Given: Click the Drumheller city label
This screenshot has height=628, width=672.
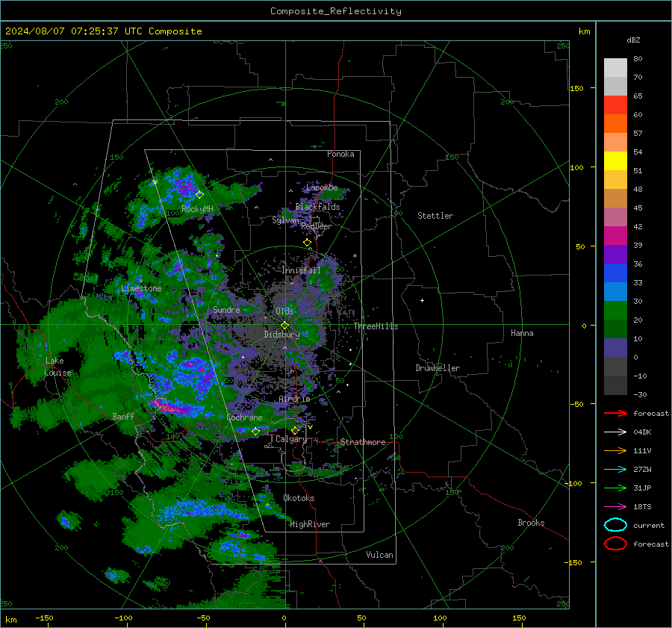Looking at the screenshot, I should pos(438,368).
